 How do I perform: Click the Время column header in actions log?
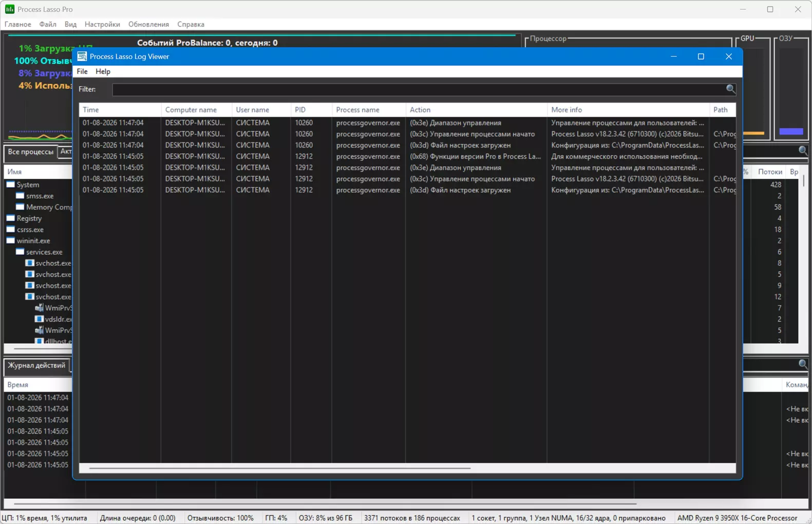tap(38, 385)
